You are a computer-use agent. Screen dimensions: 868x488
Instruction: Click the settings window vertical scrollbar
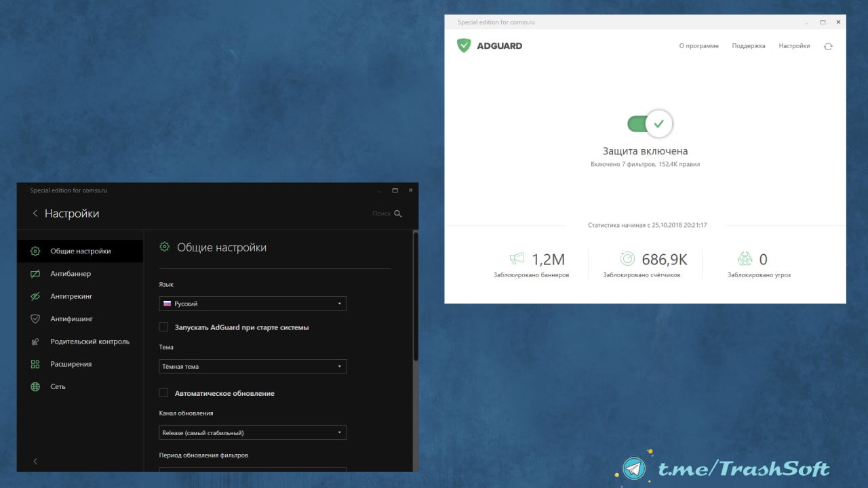pyautogui.click(x=416, y=296)
